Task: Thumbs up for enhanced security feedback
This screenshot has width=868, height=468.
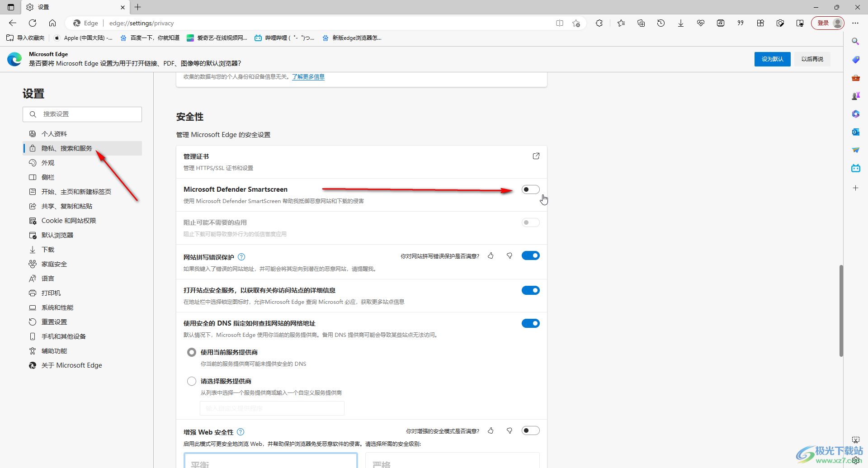Action: coord(491,431)
